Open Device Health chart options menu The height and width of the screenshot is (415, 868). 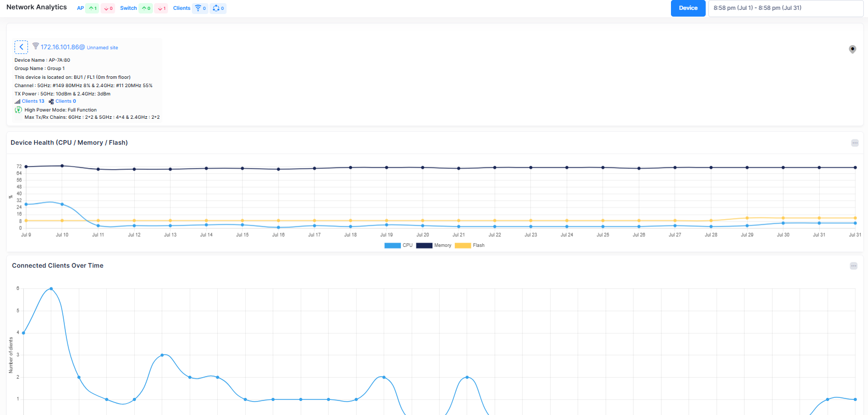click(855, 143)
